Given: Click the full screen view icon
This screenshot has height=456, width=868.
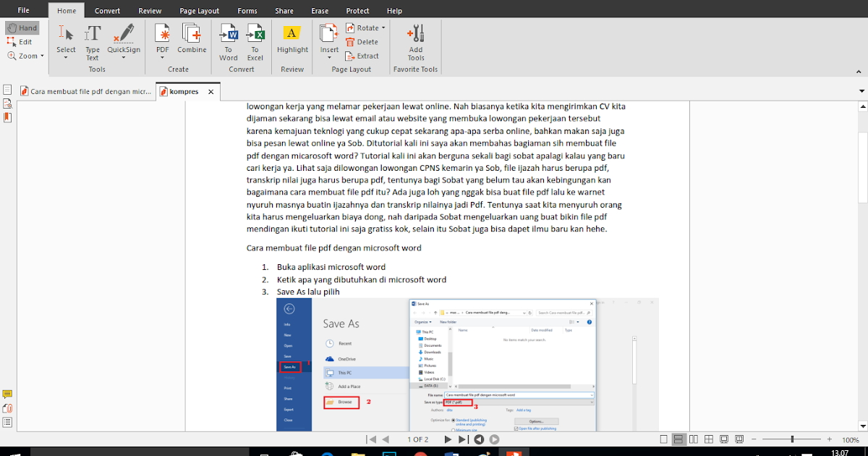Looking at the screenshot, I should point(723,439).
